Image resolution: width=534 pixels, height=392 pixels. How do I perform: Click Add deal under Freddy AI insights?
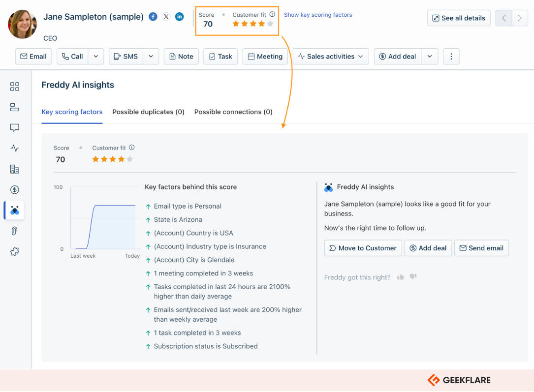tap(428, 248)
